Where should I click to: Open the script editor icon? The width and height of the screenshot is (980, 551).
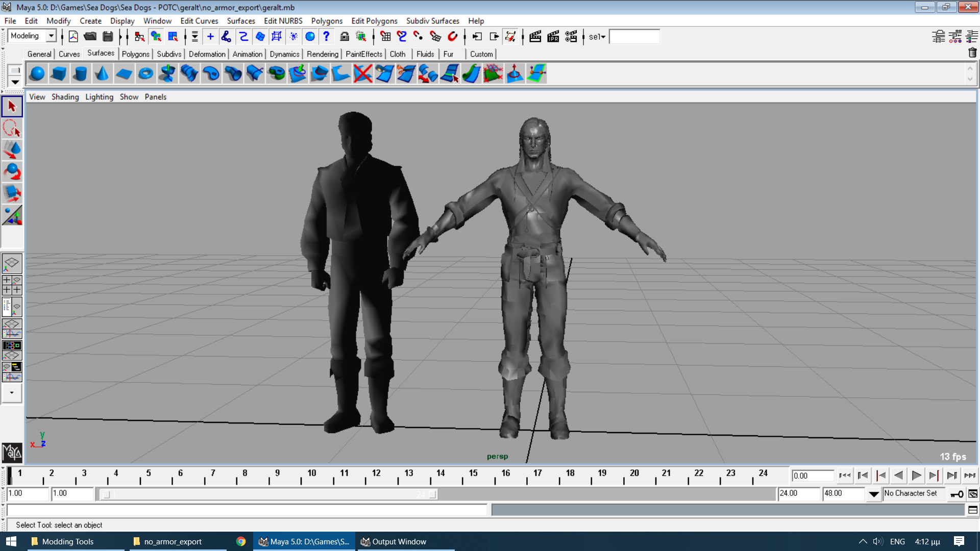(972, 510)
